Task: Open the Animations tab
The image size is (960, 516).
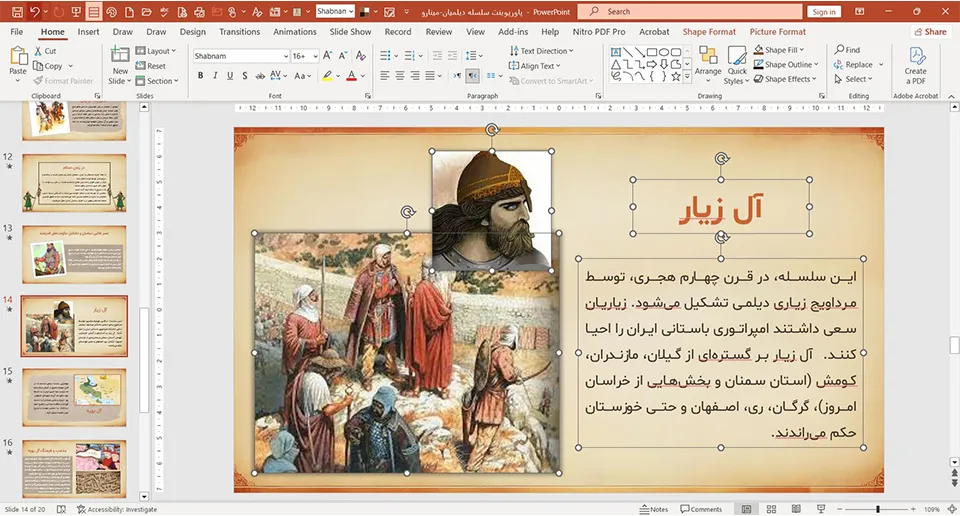Action: [x=294, y=32]
